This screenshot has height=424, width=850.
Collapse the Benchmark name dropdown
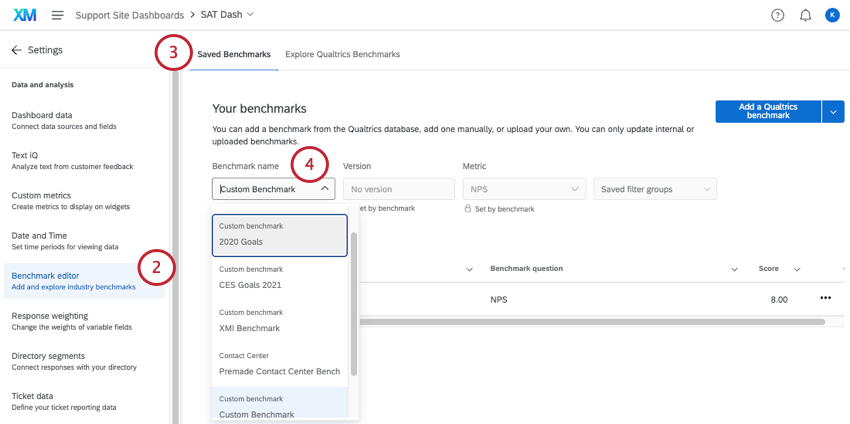[x=326, y=189]
